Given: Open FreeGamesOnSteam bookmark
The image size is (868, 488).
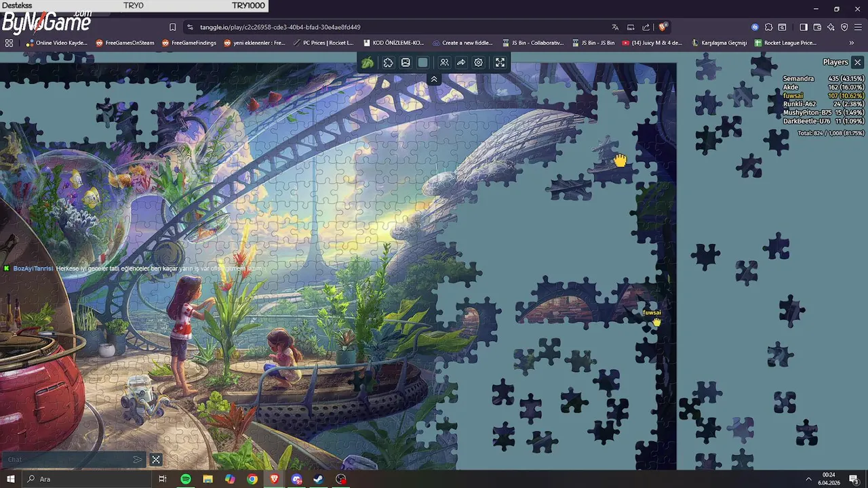Looking at the screenshot, I should 125,43.
